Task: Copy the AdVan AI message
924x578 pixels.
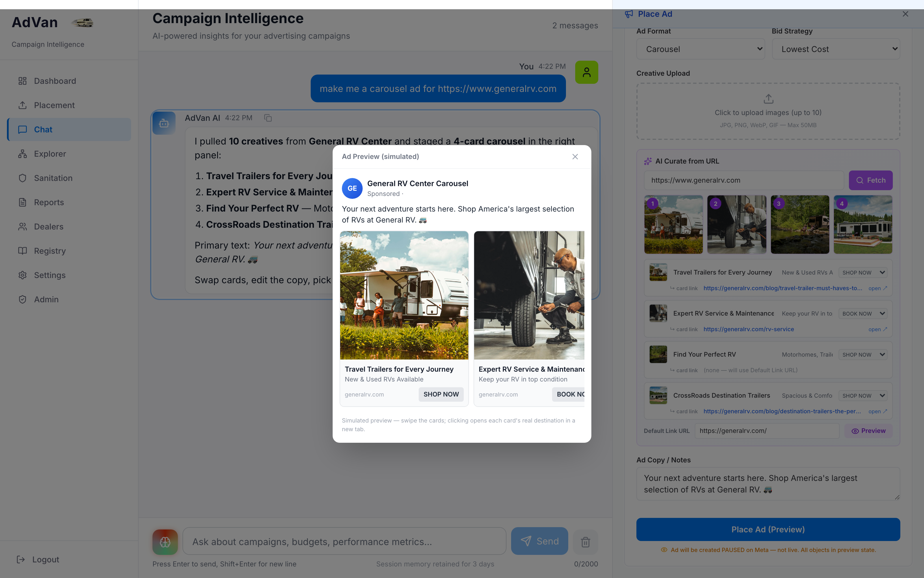Action: click(x=268, y=118)
